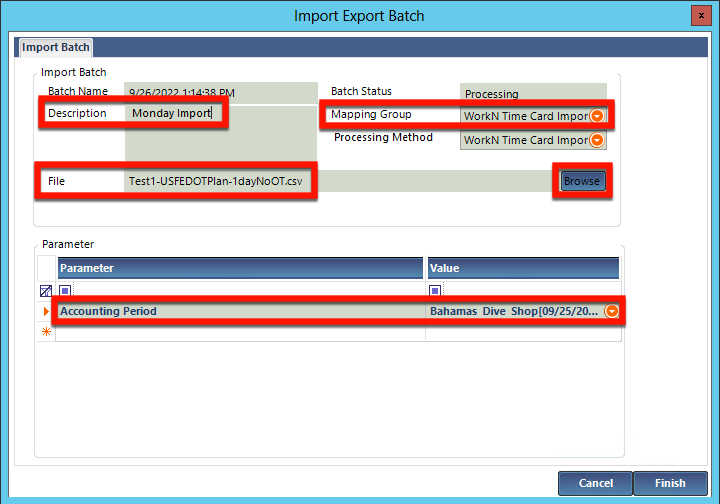The height and width of the screenshot is (504, 720).
Task: Expand the Accounting Period value dropdown
Action: pyautogui.click(x=612, y=311)
